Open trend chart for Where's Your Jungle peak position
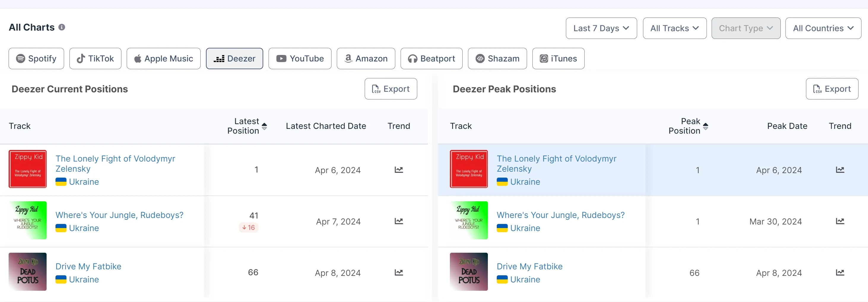 [x=840, y=221]
